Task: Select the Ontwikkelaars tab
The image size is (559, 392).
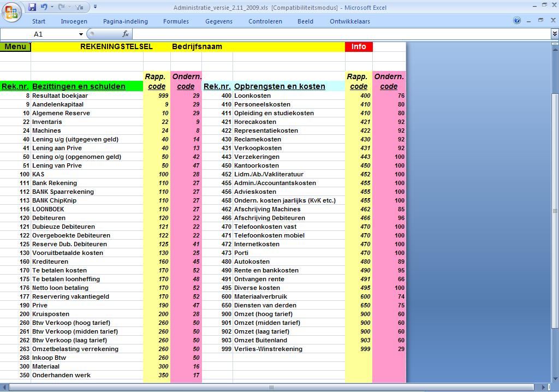Action: [349, 21]
